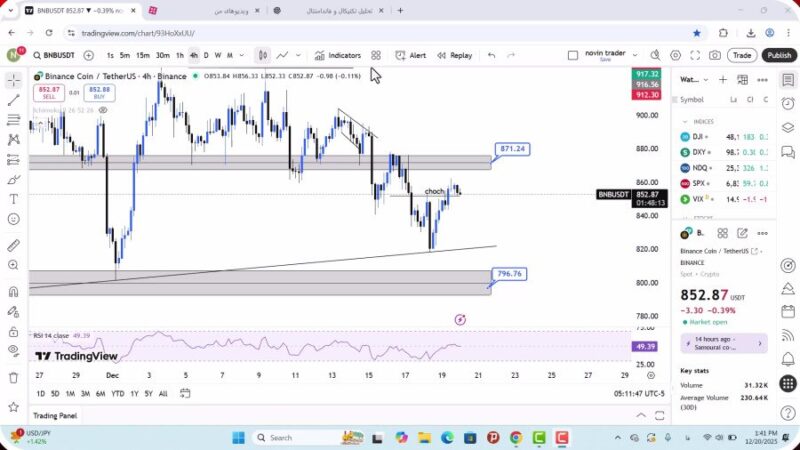Select the 1Y date range
The image size is (800, 450).
(x=134, y=393)
